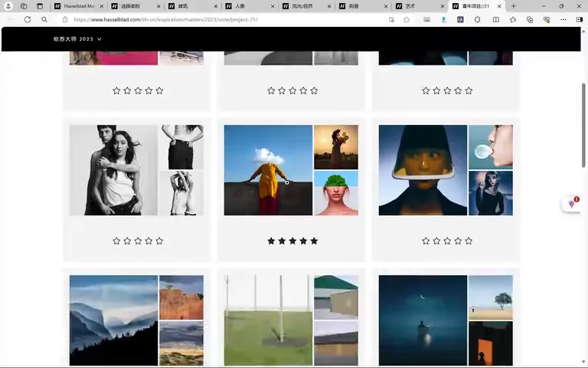Screen dimensions: 588x368
Task: Open the green plant head portrait thumbnail
Action: click(336, 193)
